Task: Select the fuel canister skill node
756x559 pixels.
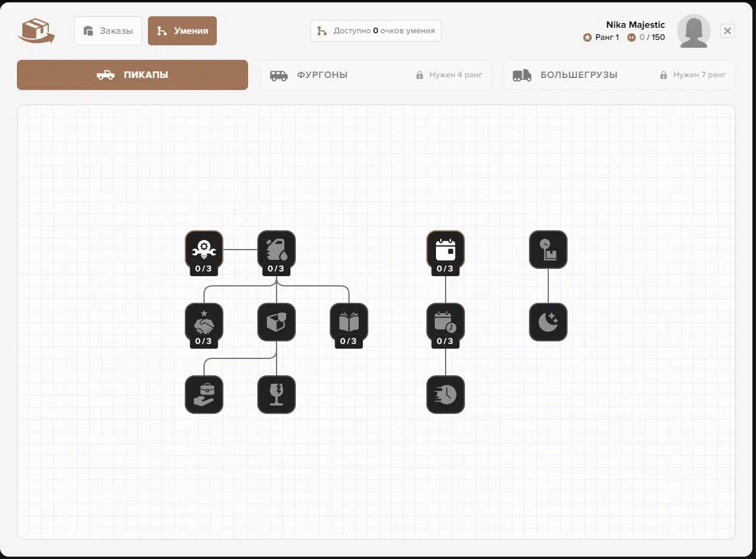Action: coord(277,250)
